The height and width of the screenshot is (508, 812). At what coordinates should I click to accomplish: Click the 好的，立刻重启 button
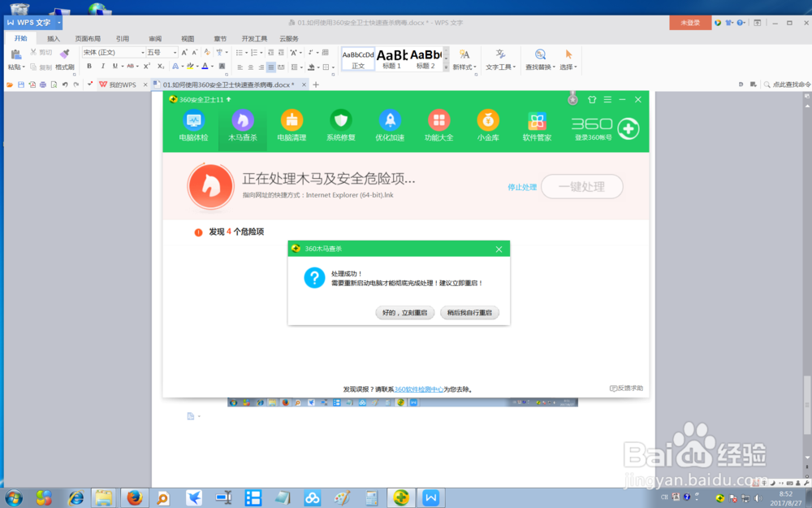pyautogui.click(x=404, y=313)
